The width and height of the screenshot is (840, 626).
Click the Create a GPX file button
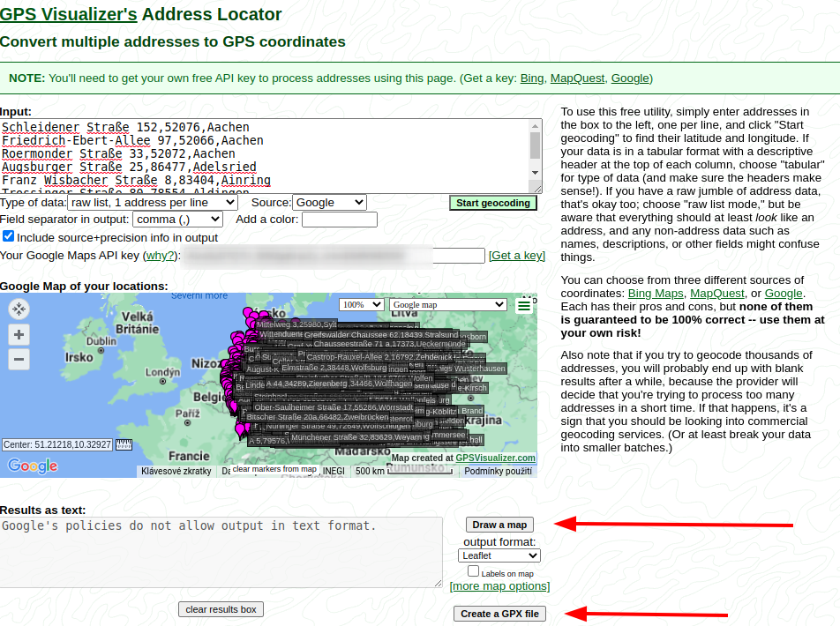pyautogui.click(x=499, y=614)
